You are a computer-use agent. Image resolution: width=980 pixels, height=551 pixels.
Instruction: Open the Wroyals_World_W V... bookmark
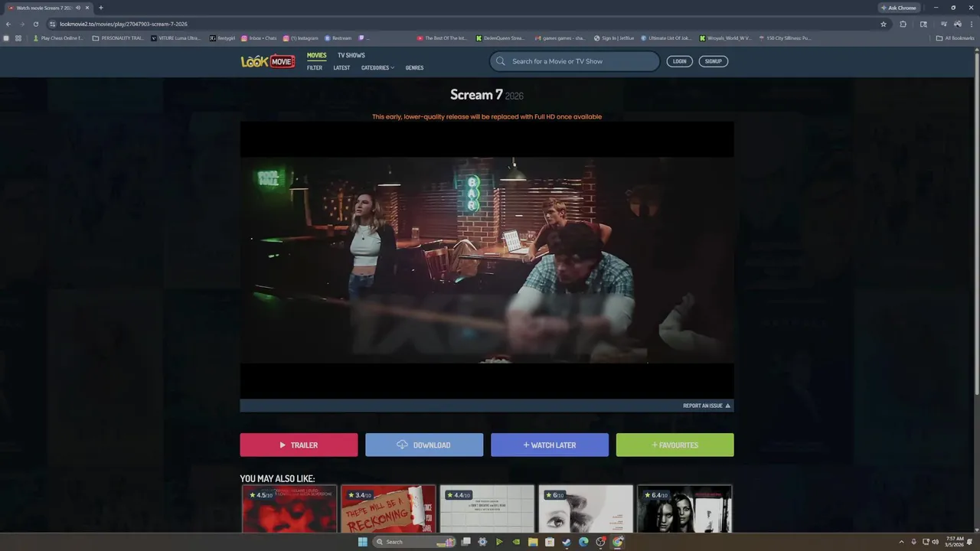(725, 37)
